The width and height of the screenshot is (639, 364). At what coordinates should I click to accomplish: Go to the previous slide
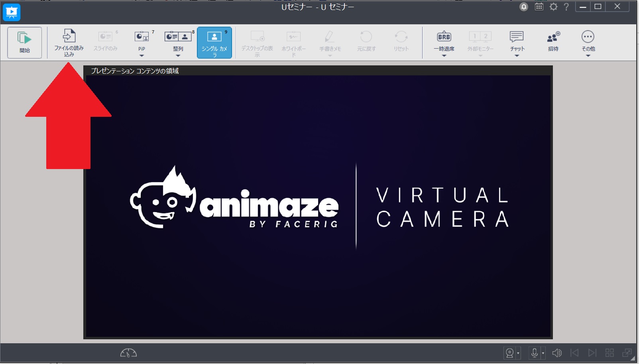574,353
